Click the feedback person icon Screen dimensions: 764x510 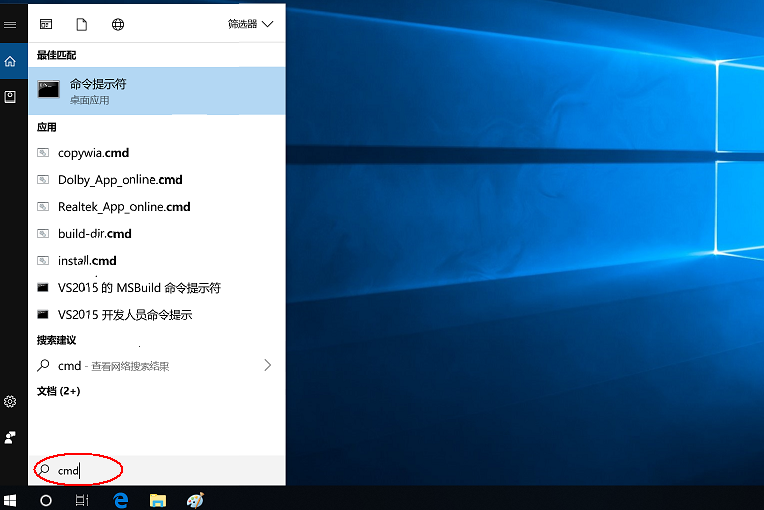10,437
